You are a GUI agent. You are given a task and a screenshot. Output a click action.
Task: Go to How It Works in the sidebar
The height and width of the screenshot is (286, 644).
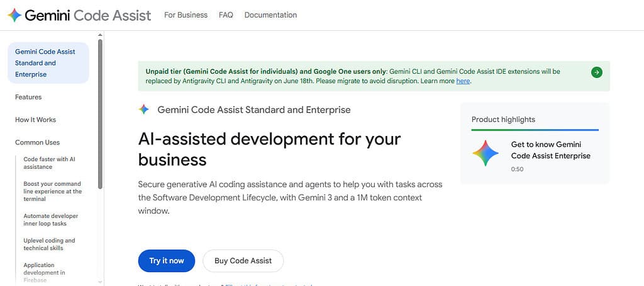coord(35,120)
